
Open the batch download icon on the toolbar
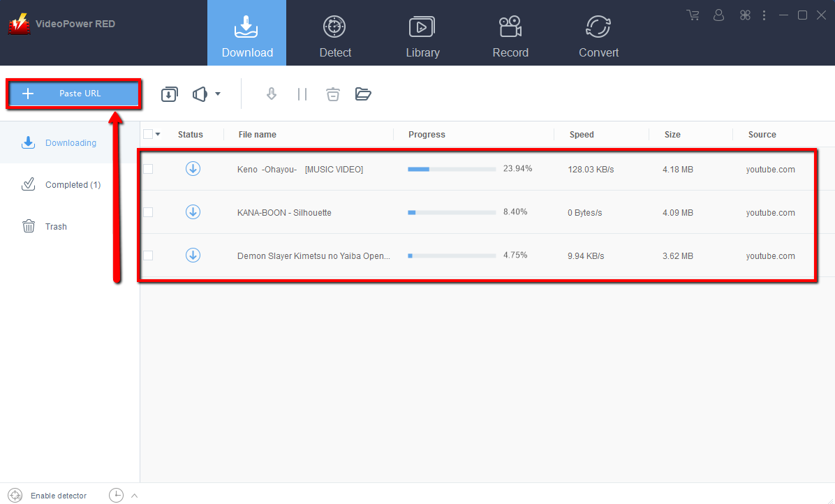tap(169, 94)
